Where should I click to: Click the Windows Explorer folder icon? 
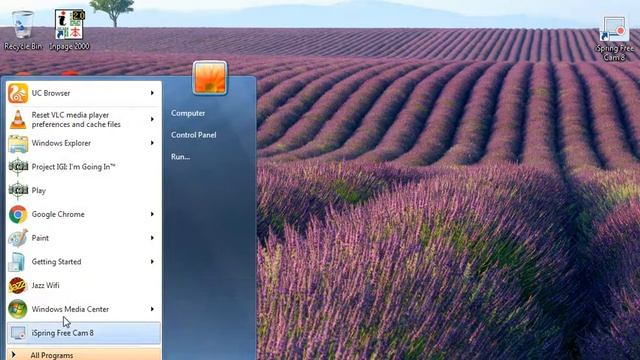point(18,143)
